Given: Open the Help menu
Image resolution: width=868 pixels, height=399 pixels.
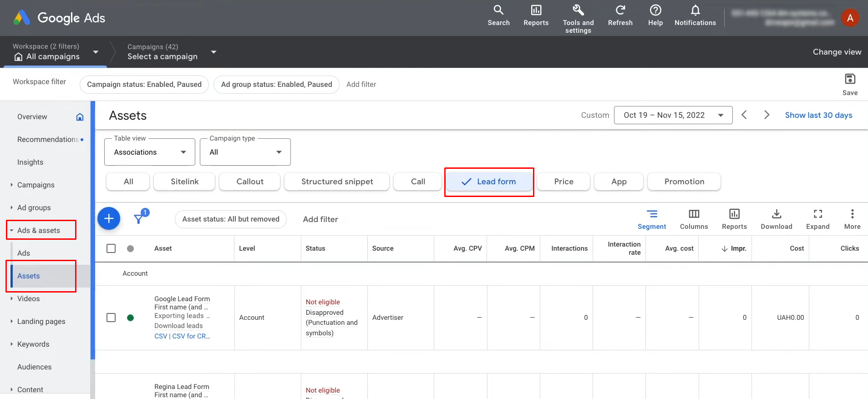Looking at the screenshot, I should tap(655, 16).
